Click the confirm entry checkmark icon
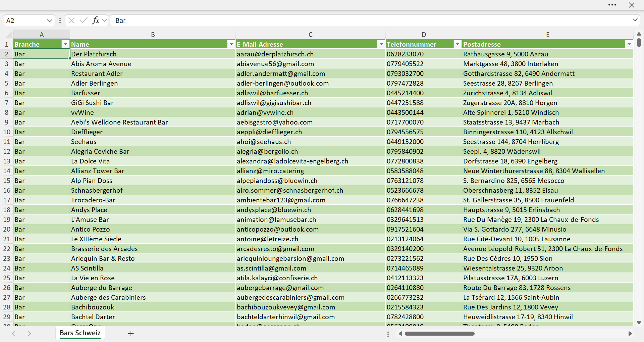 (83, 20)
